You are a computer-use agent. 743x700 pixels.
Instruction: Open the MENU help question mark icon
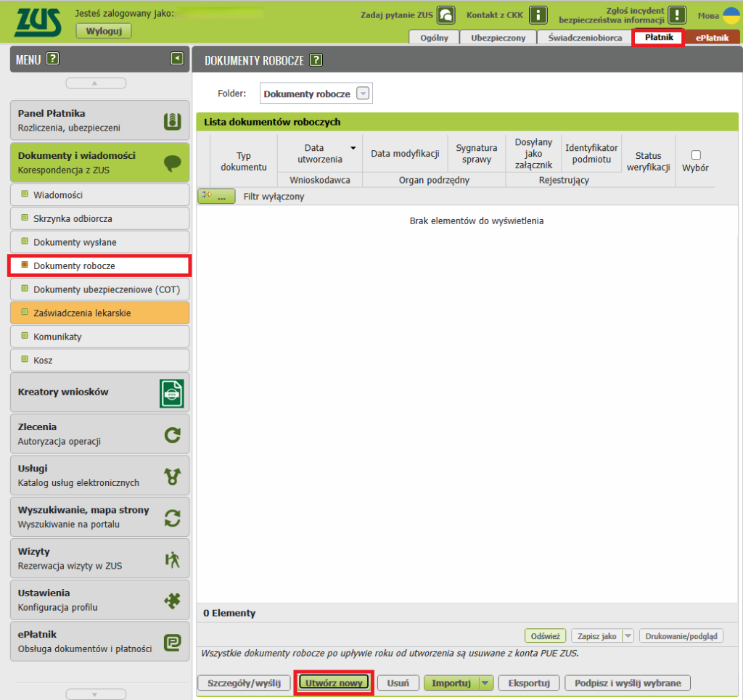(52, 59)
